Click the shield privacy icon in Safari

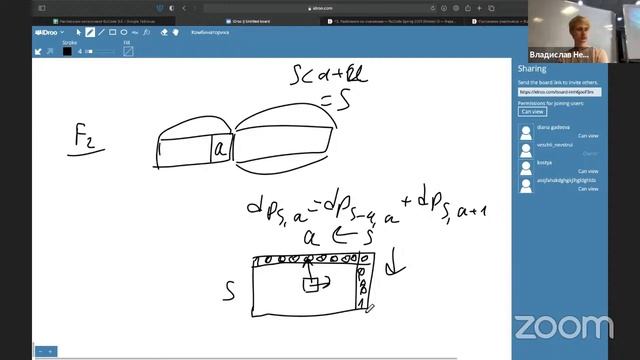click(160, 8)
